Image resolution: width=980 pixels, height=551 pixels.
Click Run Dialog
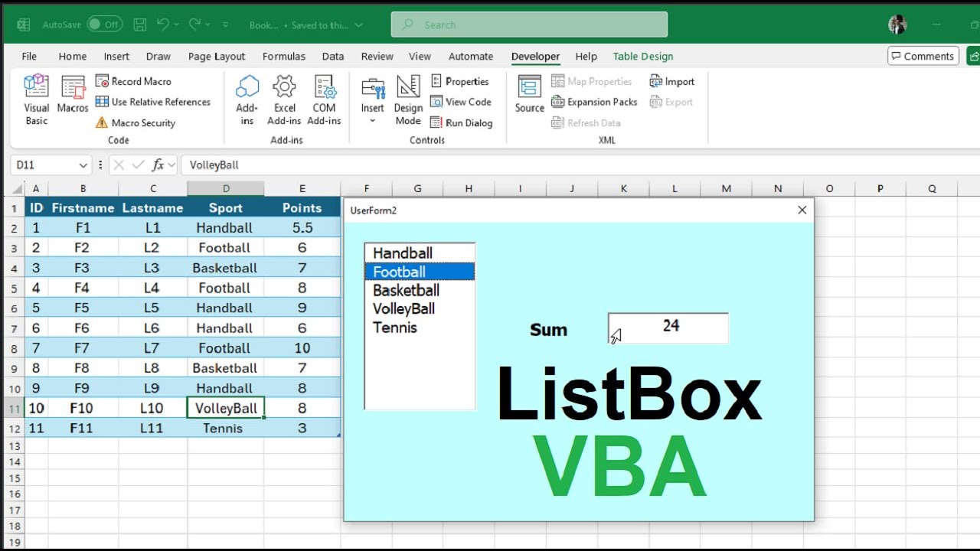[x=462, y=122]
